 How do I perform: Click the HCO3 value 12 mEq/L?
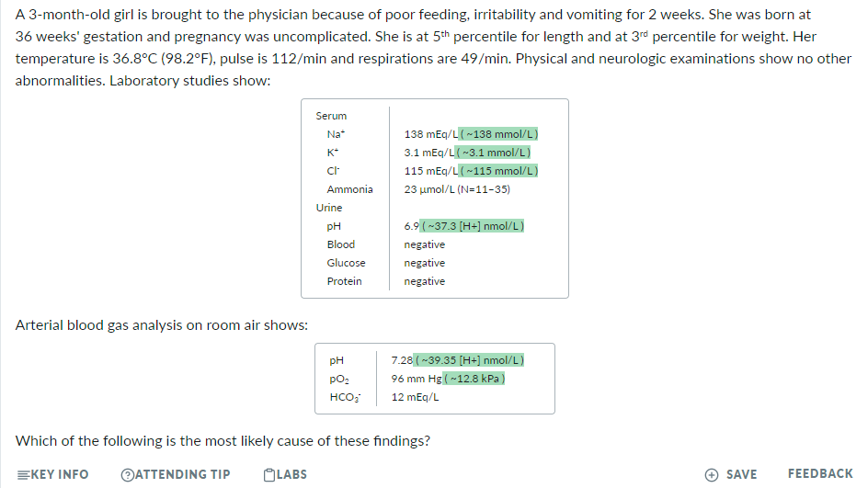[x=415, y=397]
